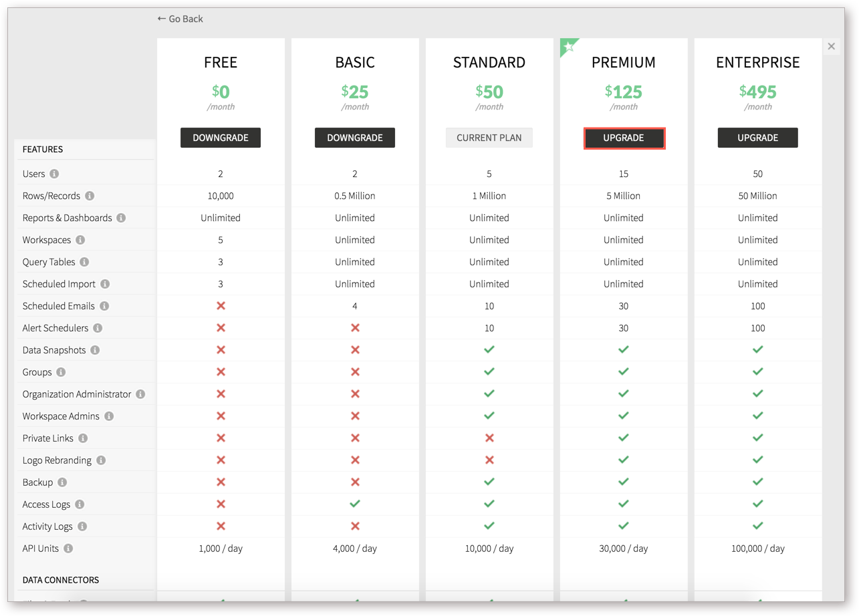The height and width of the screenshot is (616, 859).
Task: Click the API Units info icon
Action: 68,547
